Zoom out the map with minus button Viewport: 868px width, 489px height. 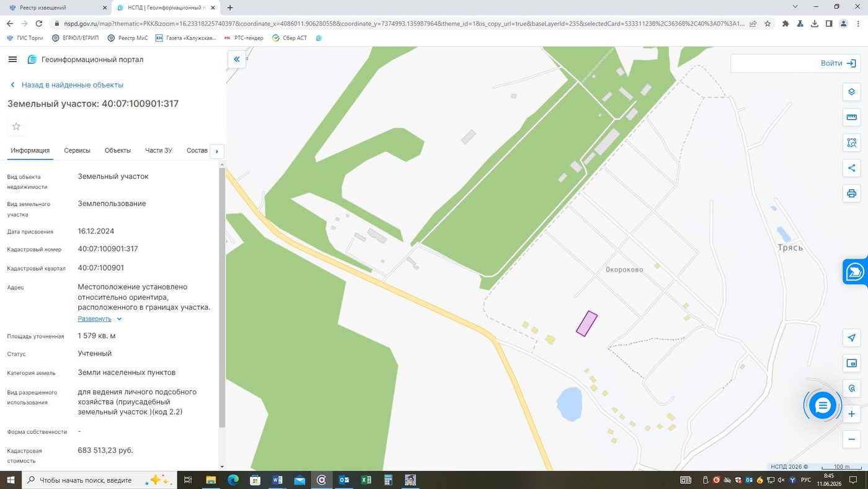(852, 439)
